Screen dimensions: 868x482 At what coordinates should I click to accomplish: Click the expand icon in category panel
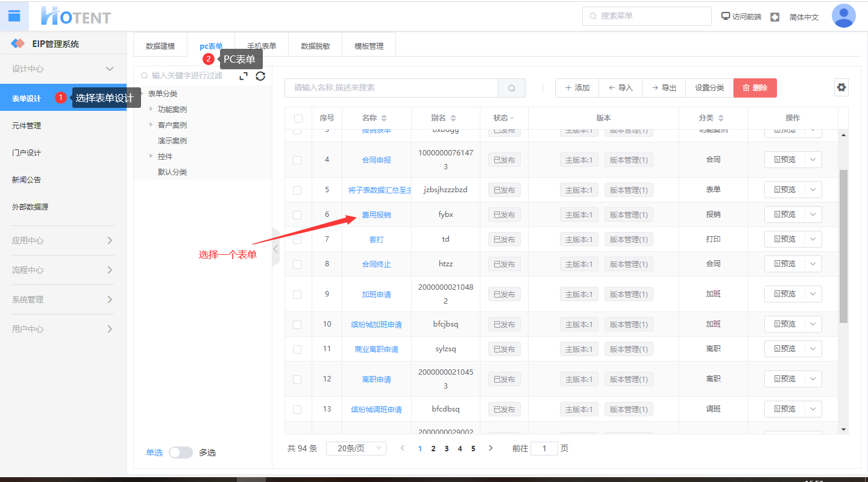coord(244,76)
